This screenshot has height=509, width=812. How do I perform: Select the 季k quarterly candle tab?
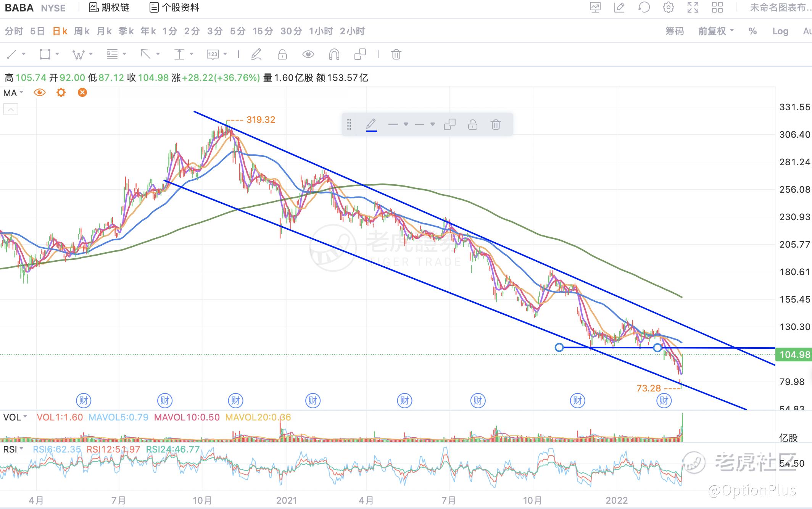pyautogui.click(x=126, y=31)
